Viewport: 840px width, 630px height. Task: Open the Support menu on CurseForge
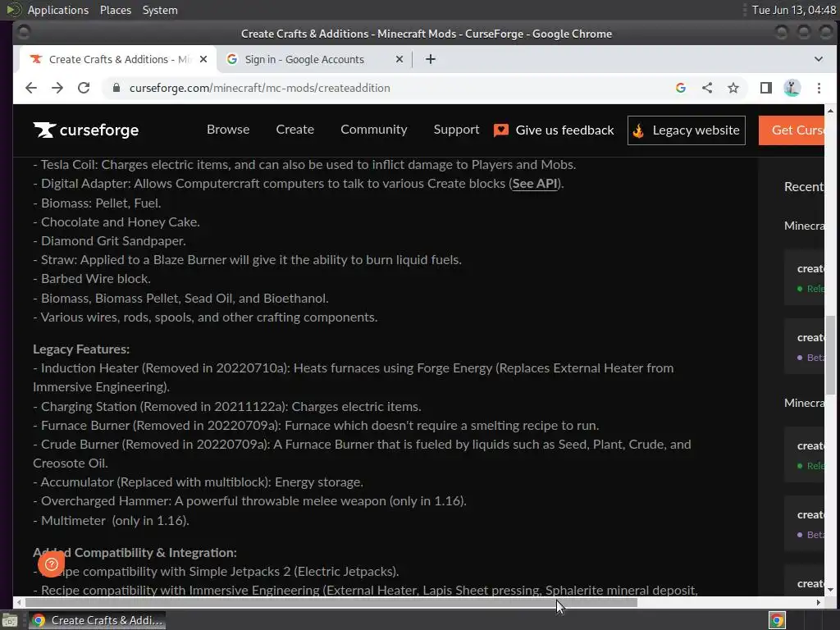pyautogui.click(x=456, y=130)
